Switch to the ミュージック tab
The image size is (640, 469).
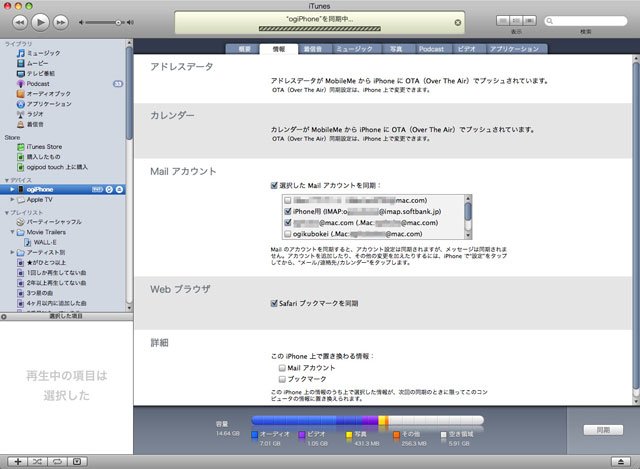point(354,49)
